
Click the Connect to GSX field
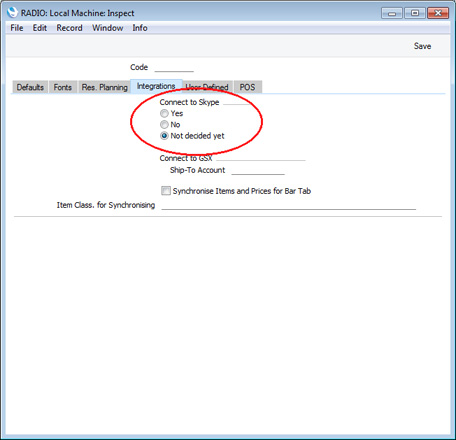coord(261,157)
